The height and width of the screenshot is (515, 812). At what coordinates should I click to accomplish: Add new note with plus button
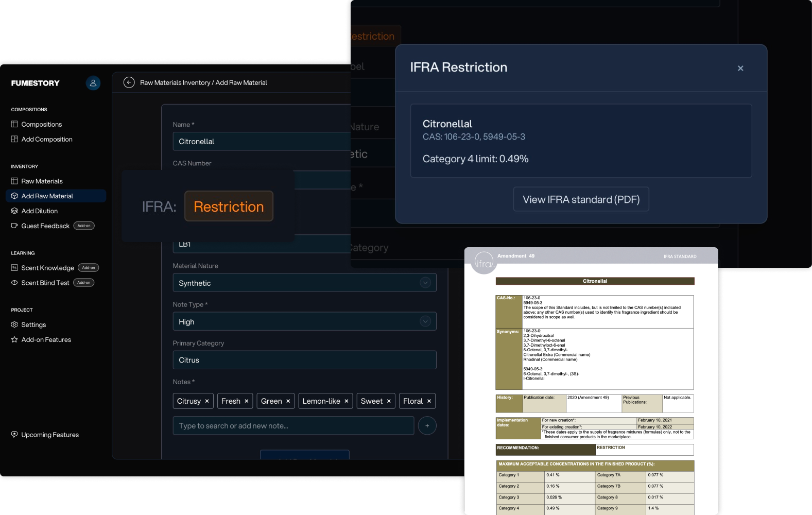pos(427,426)
